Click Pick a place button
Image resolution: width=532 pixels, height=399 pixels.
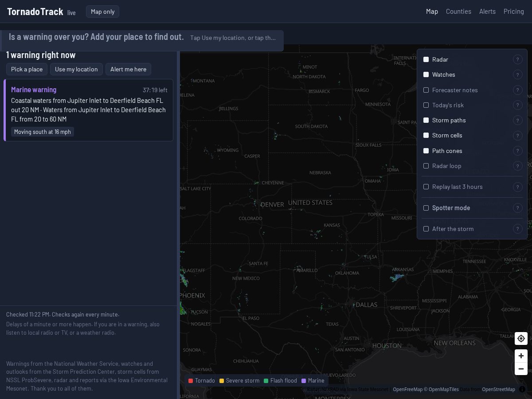pos(27,69)
